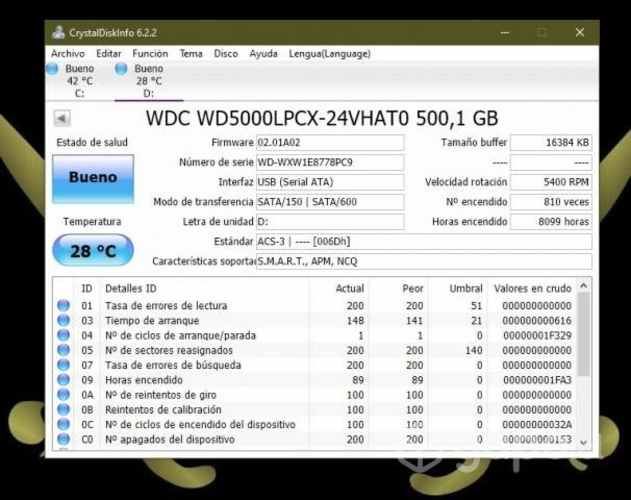Click the SMART list scrollbar thumb
Viewport: 631px width, 500px height.
(x=584, y=334)
